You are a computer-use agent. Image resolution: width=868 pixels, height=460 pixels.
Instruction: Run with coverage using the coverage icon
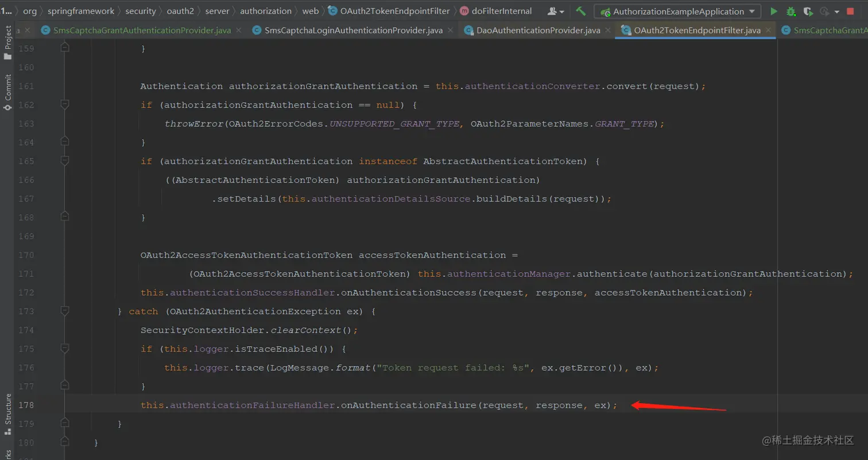click(808, 11)
